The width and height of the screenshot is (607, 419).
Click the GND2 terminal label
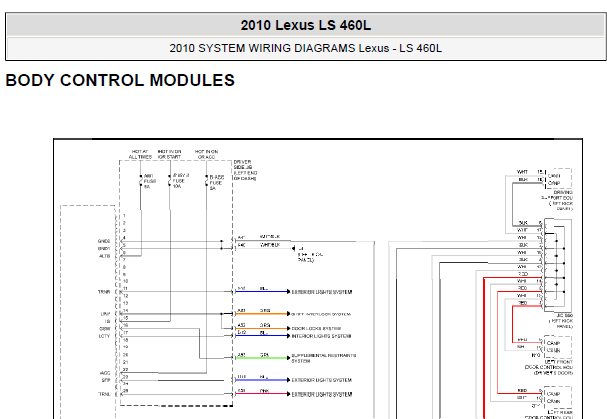pos(104,241)
